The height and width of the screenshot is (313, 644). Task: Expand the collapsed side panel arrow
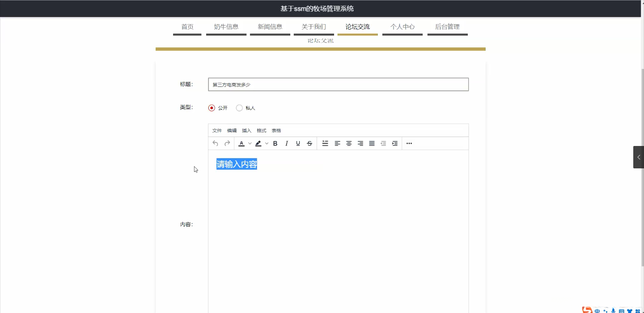(x=639, y=157)
